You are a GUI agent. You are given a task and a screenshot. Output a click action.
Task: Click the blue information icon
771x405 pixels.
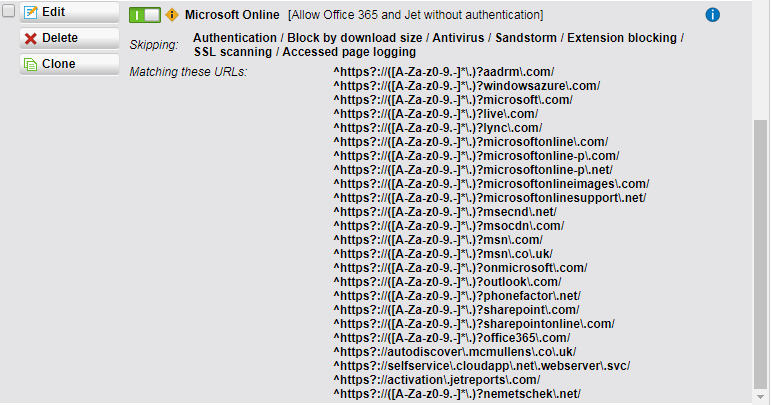pyautogui.click(x=713, y=15)
